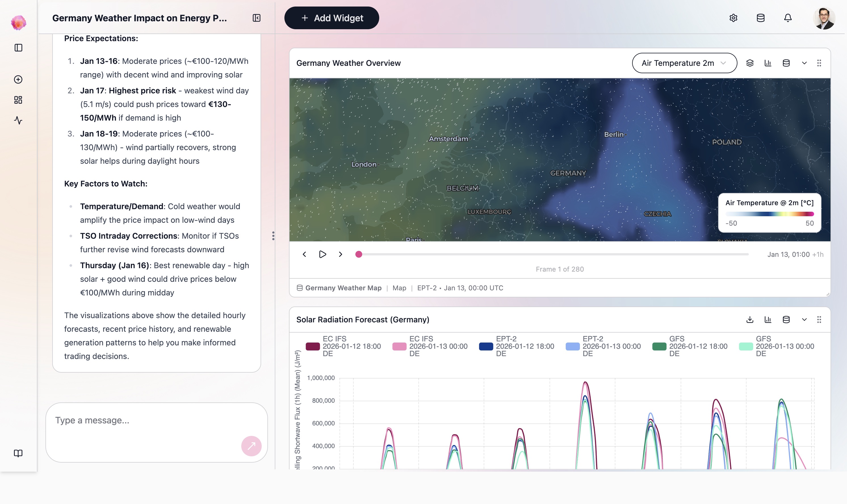847x504 pixels.
Task: Click the app logo in the sidebar
Action: pyautogui.click(x=18, y=23)
